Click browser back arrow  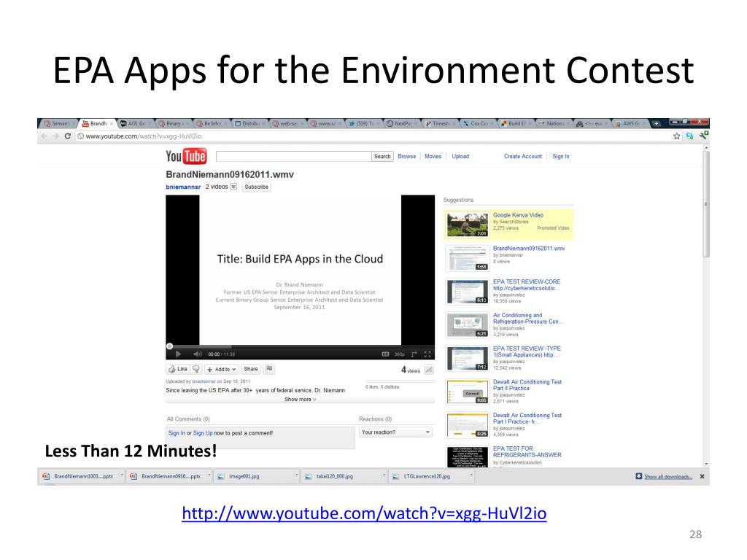(44, 136)
